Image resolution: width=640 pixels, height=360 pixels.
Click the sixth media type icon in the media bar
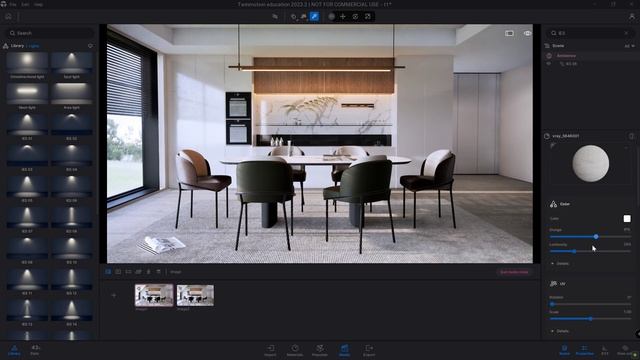[158, 272]
